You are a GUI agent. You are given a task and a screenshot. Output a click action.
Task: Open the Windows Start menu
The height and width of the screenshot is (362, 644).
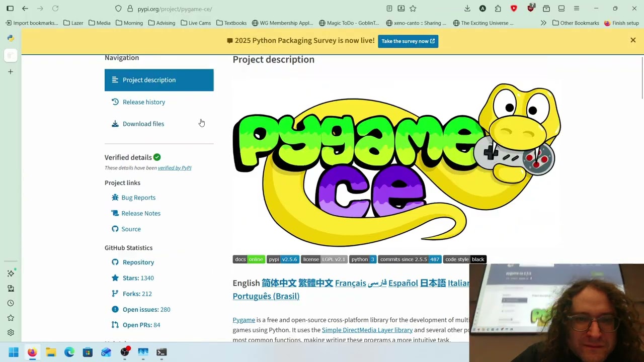[x=14, y=352]
